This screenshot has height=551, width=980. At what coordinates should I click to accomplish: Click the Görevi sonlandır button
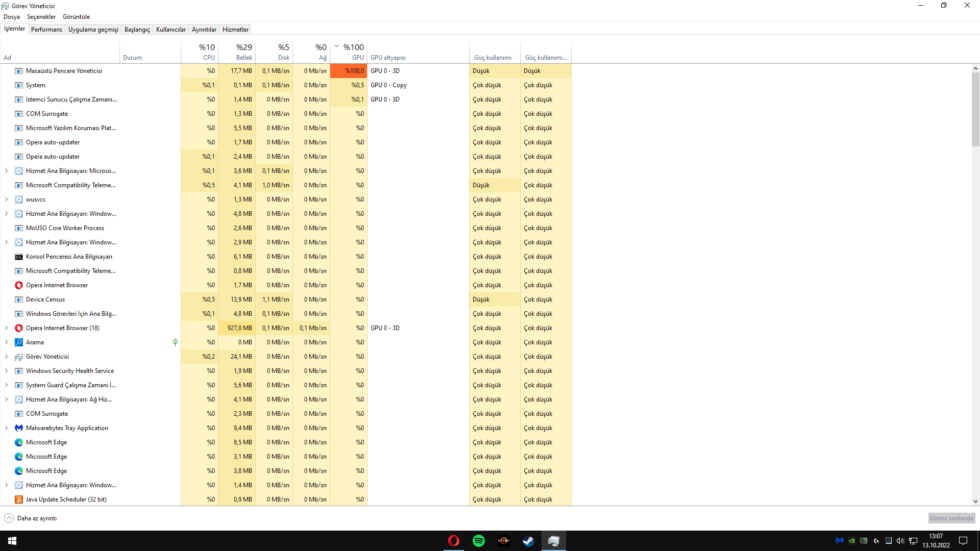point(951,518)
